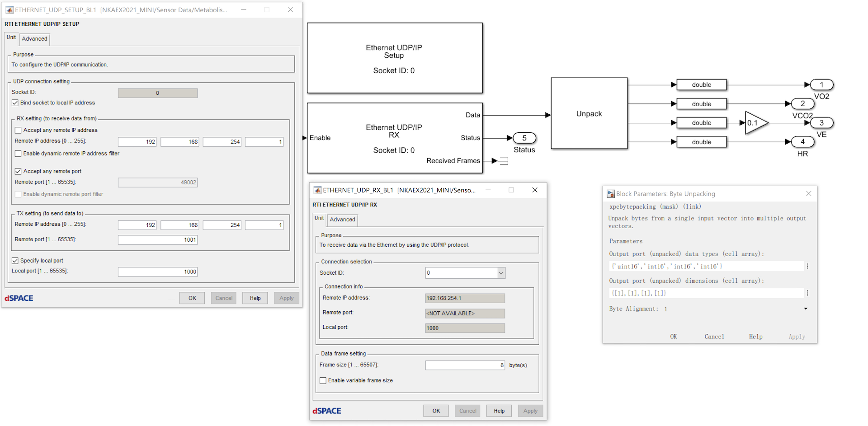Enable dynamic remote IP address filter checkbox
Image resolution: width=868 pixels, height=426 pixels.
[18, 154]
